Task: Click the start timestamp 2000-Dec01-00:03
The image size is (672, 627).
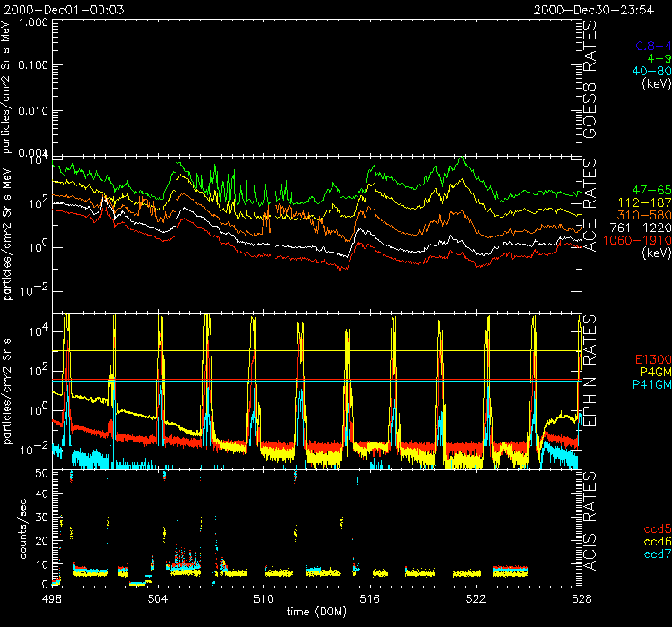Action: point(56,8)
